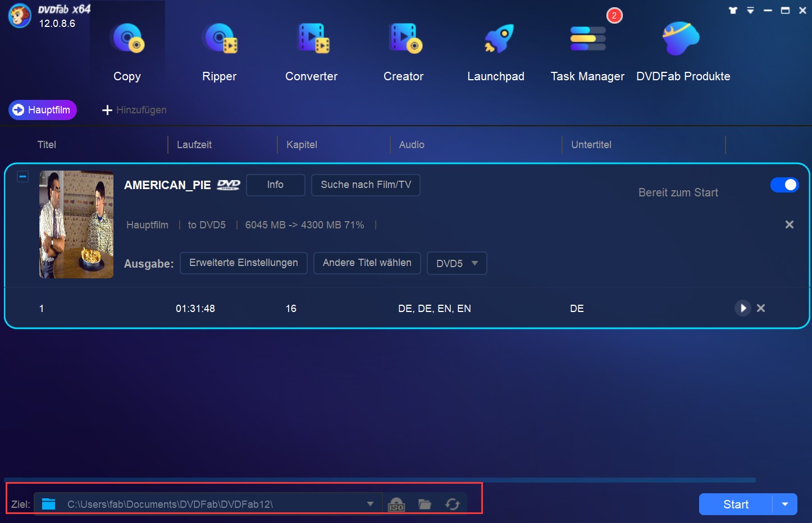Viewport: 812px width, 523px height.
Task: Click the 6045 MB -> 4300 MB 71% text
Action: (x=304, y=225)
